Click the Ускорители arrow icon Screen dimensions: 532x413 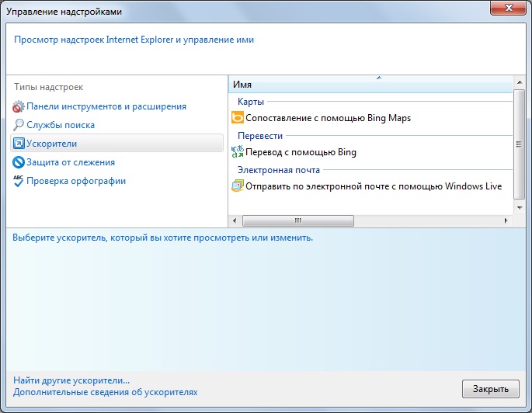pos(19,144)
